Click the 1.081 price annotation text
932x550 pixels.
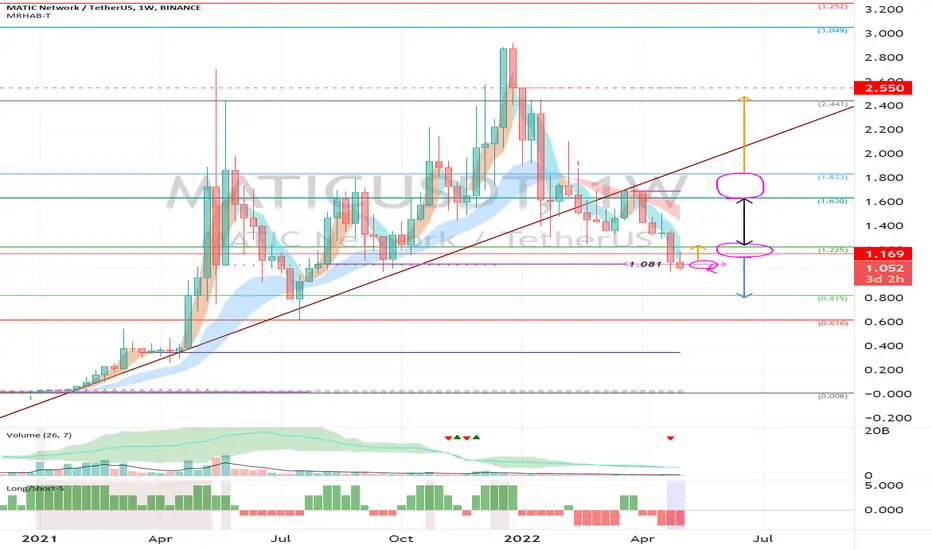646,264
